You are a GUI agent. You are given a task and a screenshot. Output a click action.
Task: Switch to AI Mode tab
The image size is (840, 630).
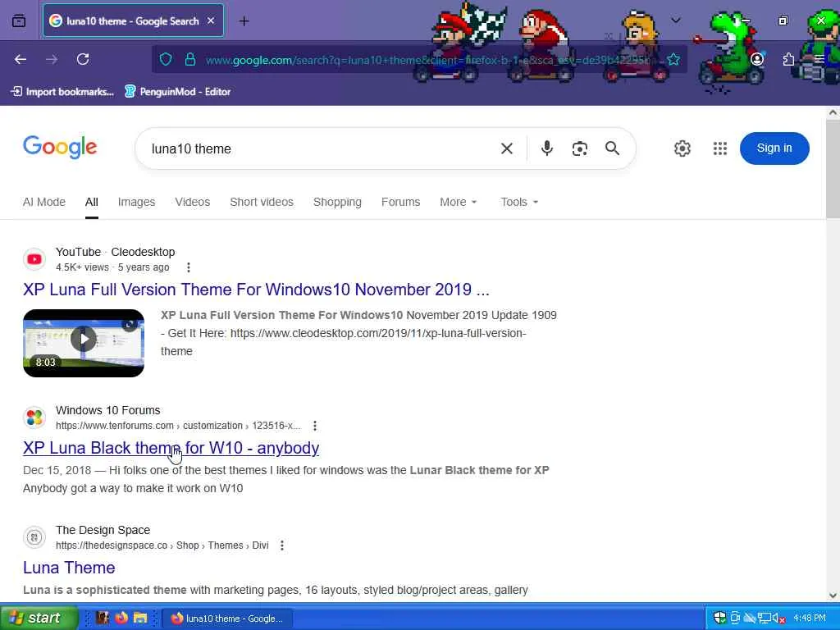tap(44, 202)
